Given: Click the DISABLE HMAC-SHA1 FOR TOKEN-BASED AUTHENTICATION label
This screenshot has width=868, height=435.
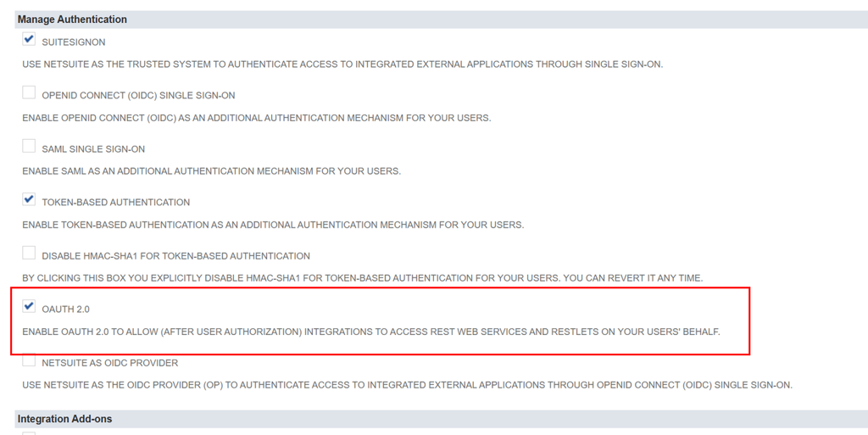Looking at the screenshot, I should pyautogui.click(x=176, y=256).
